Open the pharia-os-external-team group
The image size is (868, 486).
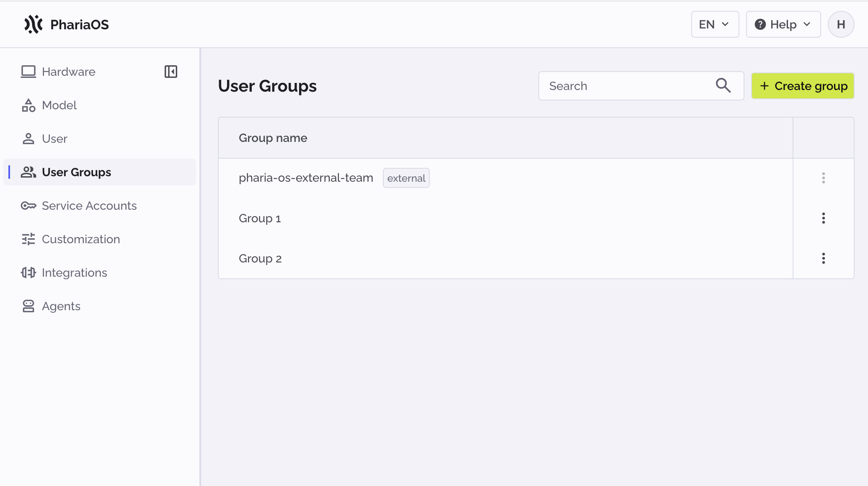(x=306, y=177)
